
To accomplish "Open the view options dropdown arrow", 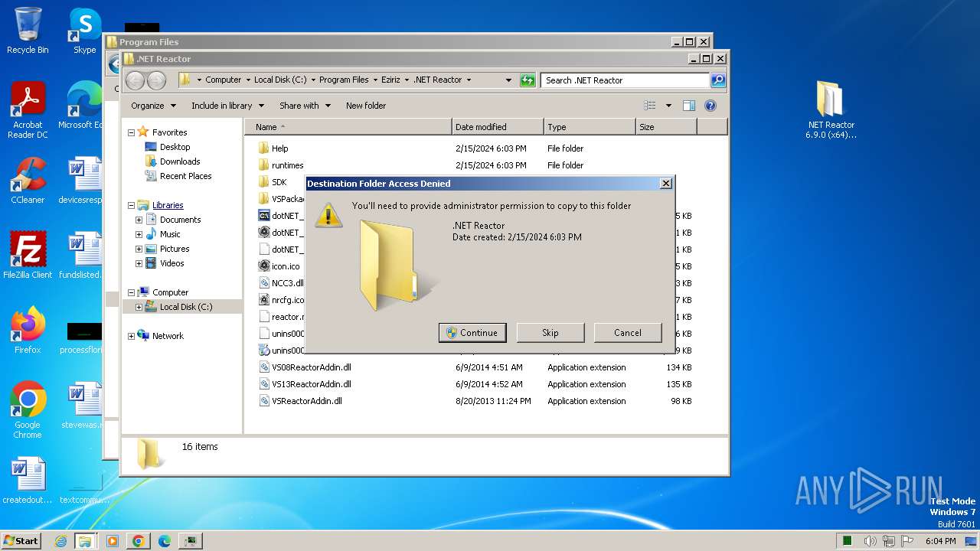I will (x=668, y=106).
